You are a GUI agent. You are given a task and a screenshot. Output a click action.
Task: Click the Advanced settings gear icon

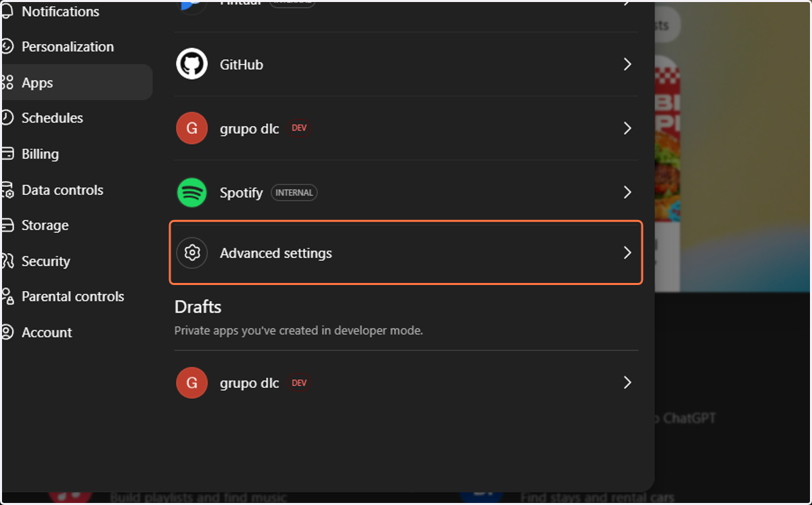coord(191,253)
